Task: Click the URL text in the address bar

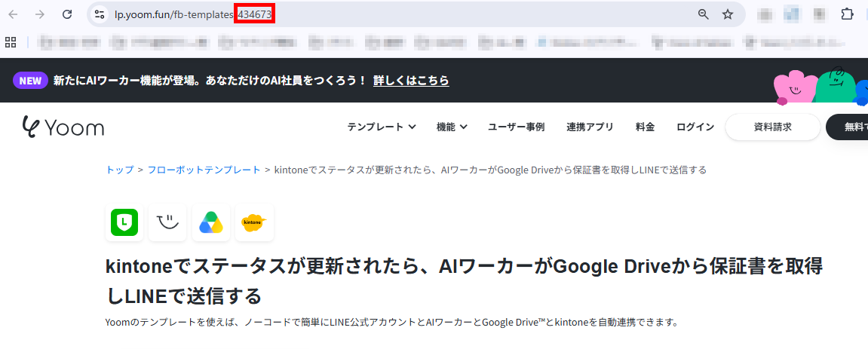Action: point(192,14)
